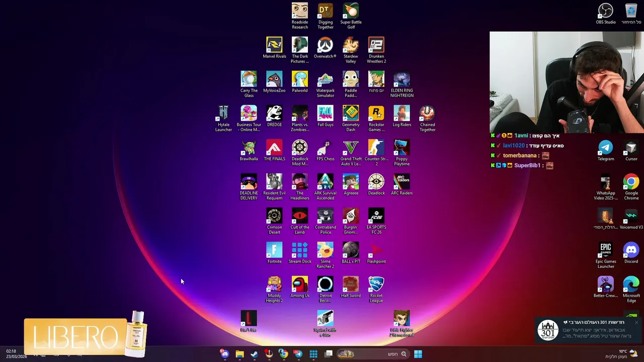
Task: Launch Cult of the Lamb
Action: tap(300, 221)
